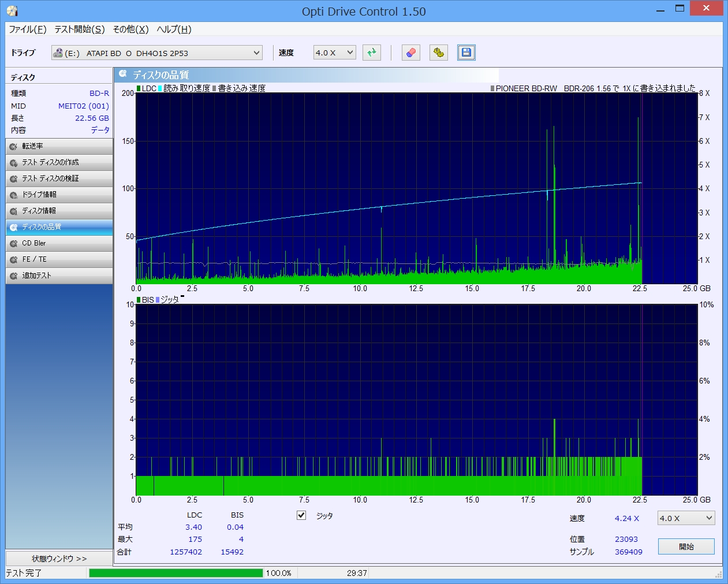Image resolution: width=728 pixels, height=584 pixels.
Task: Open the bottom-right 4.0 X speed dropdown
Action: coord(686,518)
